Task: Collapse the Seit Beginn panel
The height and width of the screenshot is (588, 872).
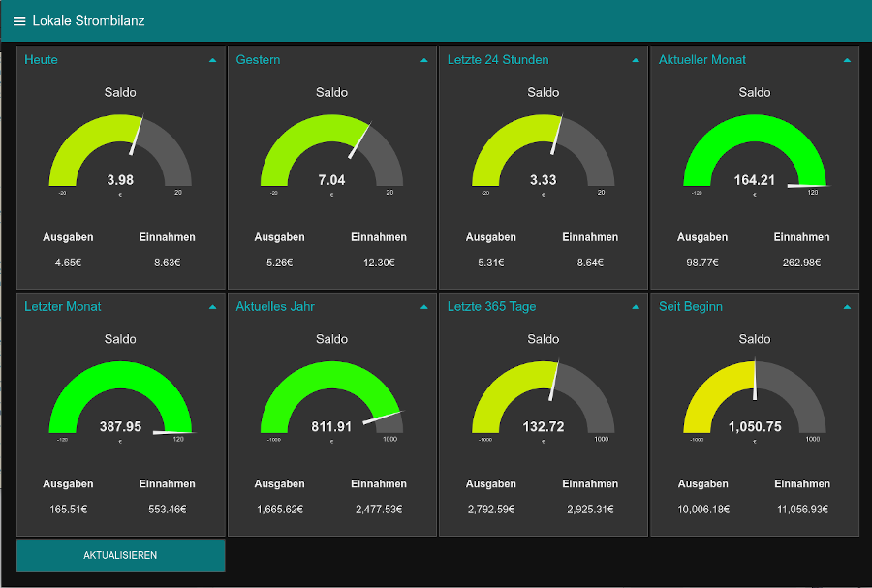Action: tap(847, 307)
